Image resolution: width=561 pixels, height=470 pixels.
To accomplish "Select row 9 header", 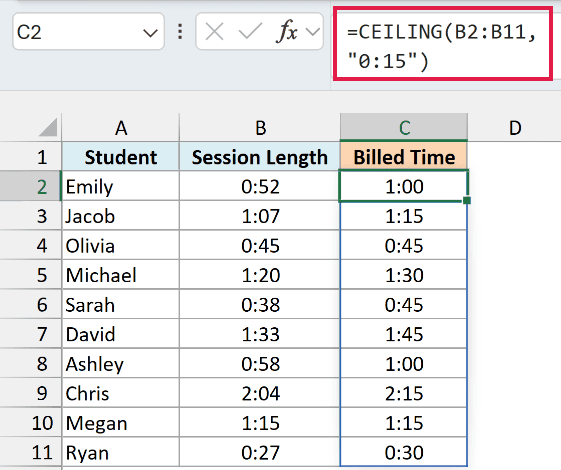I will point(31,393).
